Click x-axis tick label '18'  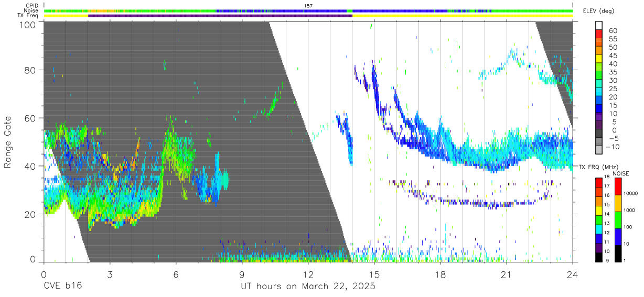click(x=441, y=274)
